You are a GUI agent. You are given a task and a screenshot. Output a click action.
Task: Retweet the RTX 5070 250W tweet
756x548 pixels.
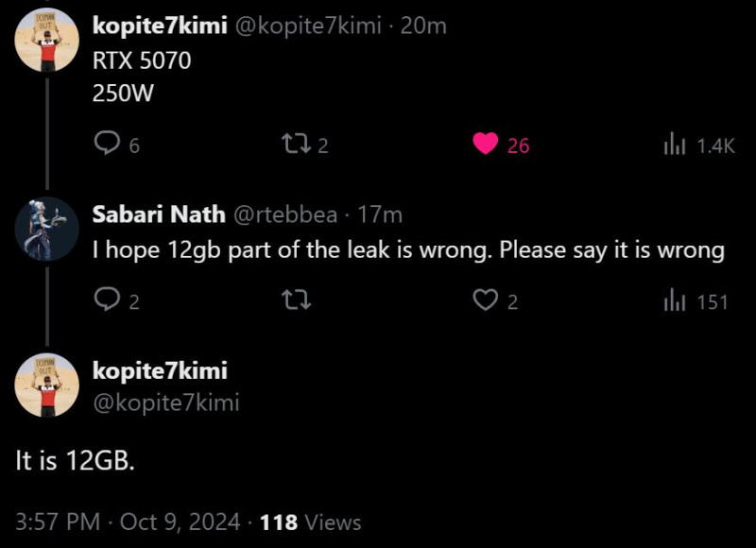click(295, 144)
